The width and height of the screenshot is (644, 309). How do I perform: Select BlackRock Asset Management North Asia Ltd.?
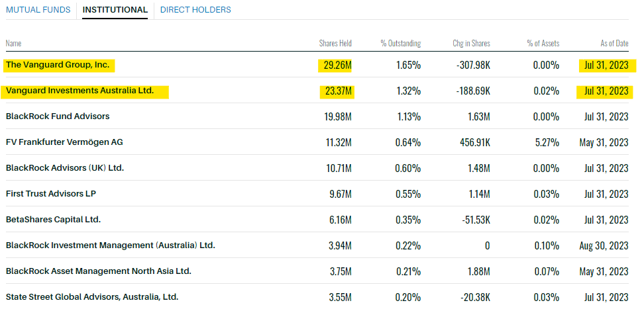[99, 271]
